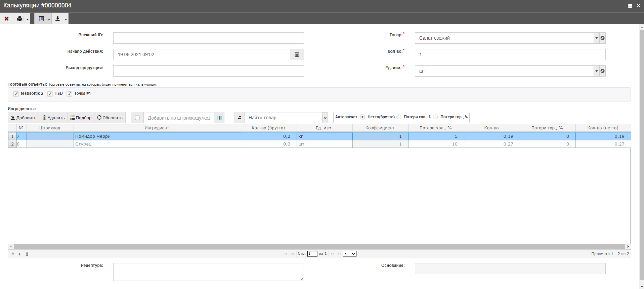
Task: Uncheck the testisoftik 2 checkbox
Action: click(x=16, y=94)
